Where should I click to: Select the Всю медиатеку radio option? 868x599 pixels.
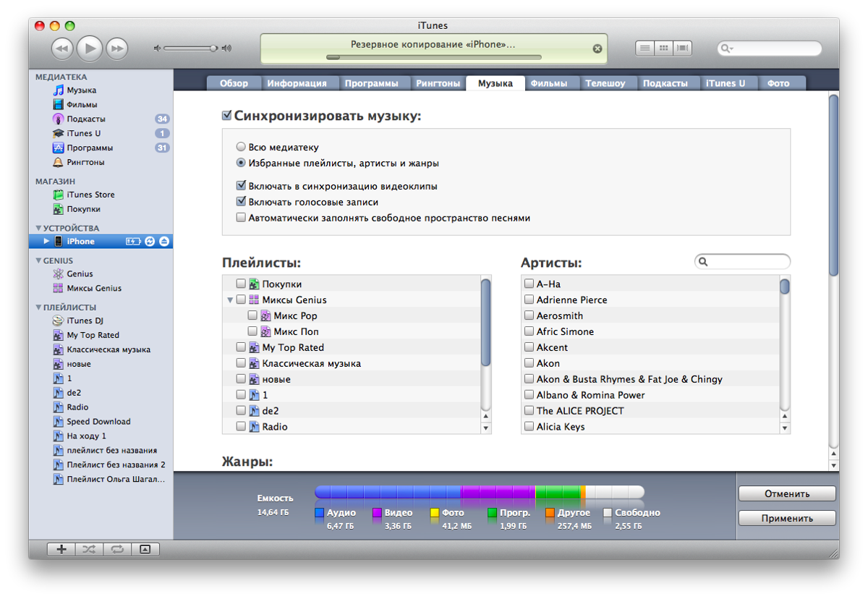(x=241, y=147)
